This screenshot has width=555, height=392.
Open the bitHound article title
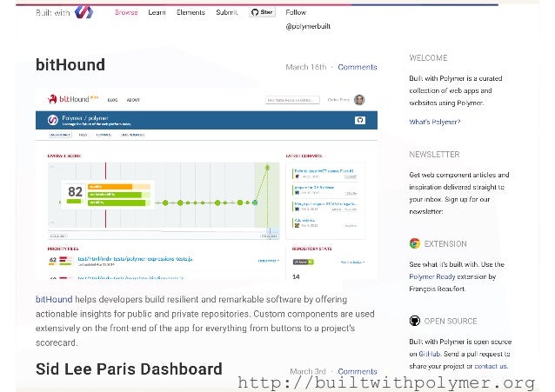pos(70,65)
